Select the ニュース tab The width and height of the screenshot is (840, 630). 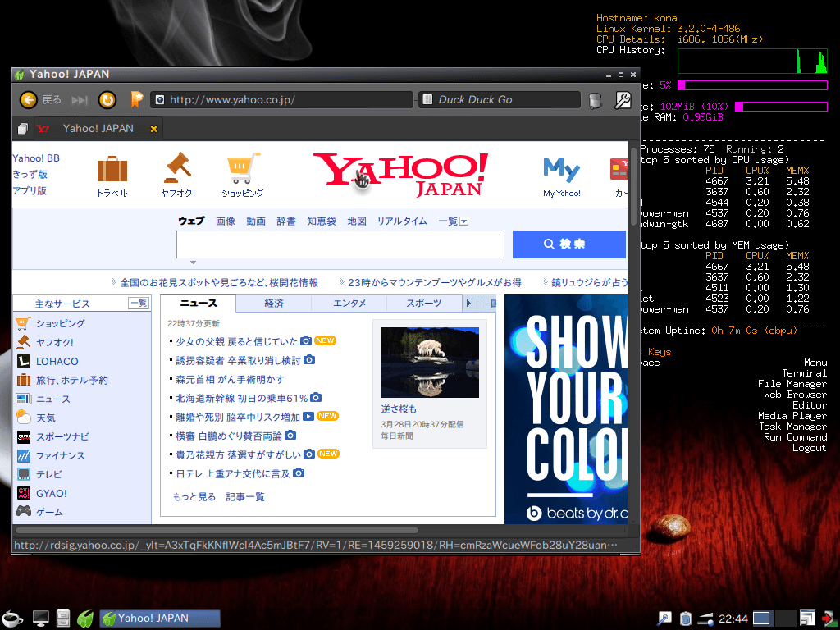click(199, 304)
